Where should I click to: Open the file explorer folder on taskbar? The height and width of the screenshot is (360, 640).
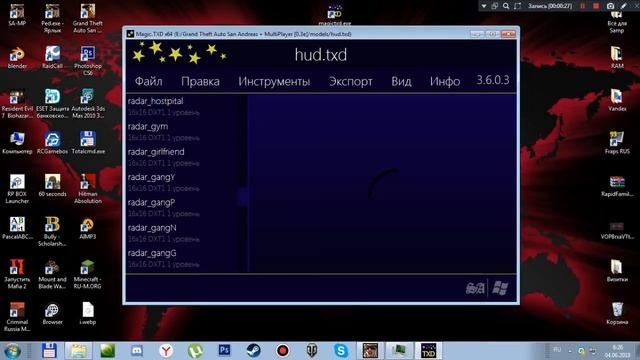click(78, 351)
